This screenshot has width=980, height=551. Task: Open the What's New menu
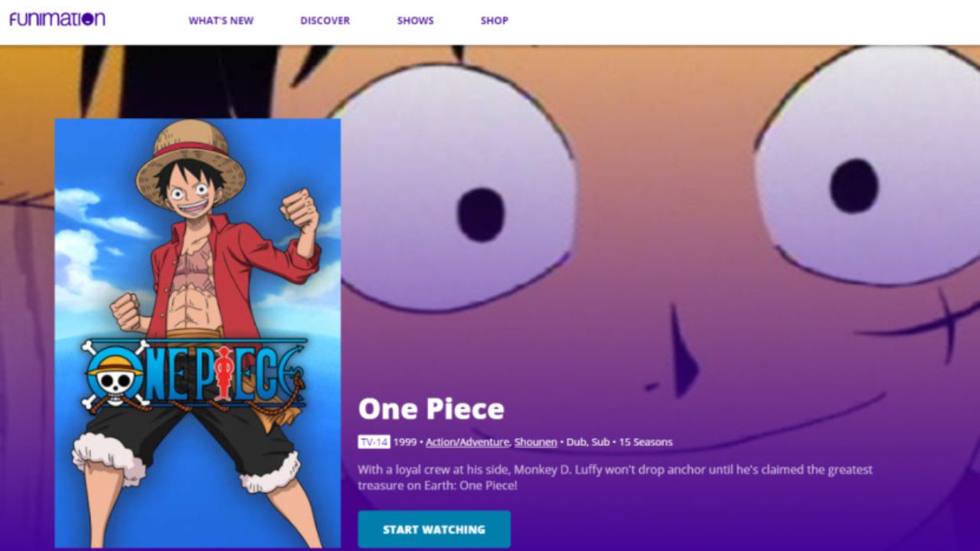pos(220,21)
